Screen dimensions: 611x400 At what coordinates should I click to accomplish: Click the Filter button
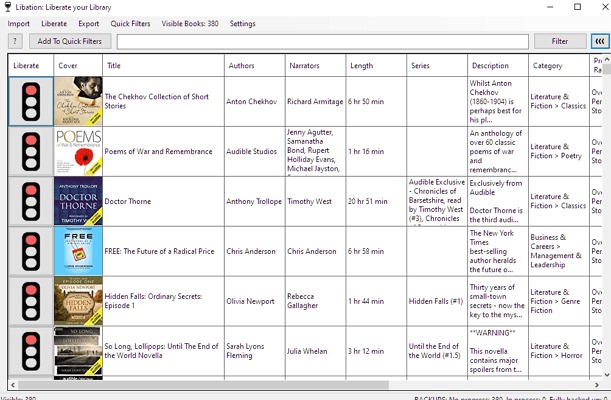click(x=560, y=41)
